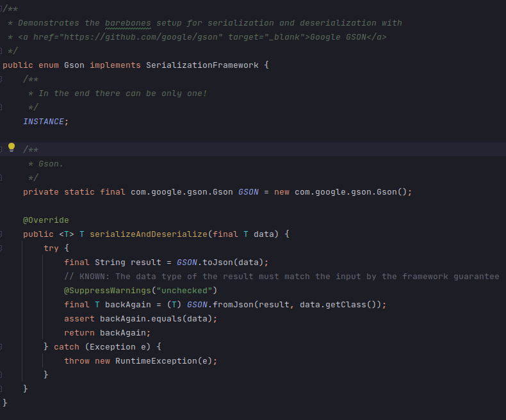506x420 pixels.
Task: Click the SerializationFramework interface name
Action: [x=202, y=65]
